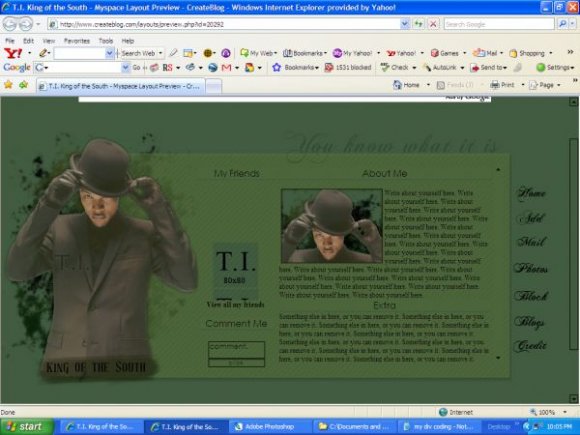
Task: Expand the Yahoo toolbar overflow chevron
Action: (x=570, y=52)
